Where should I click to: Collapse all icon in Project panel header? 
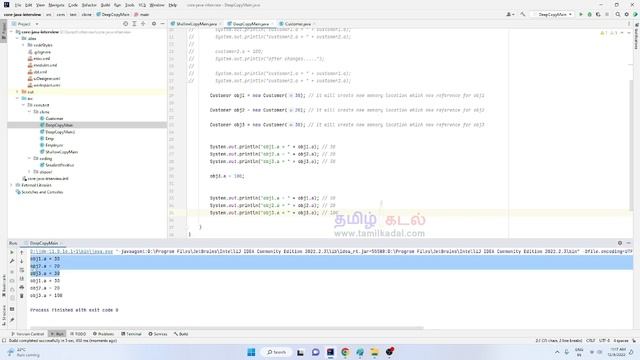click(x=143, y=24)
